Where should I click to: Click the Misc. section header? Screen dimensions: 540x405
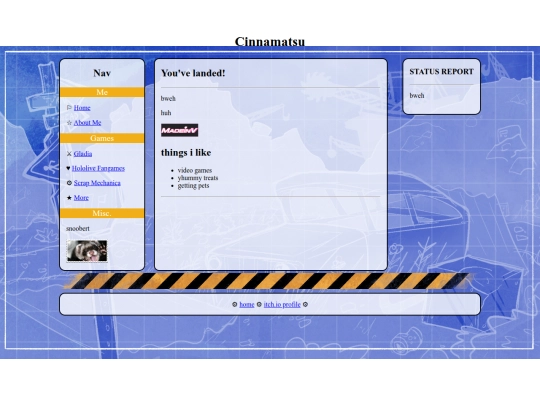102,213
